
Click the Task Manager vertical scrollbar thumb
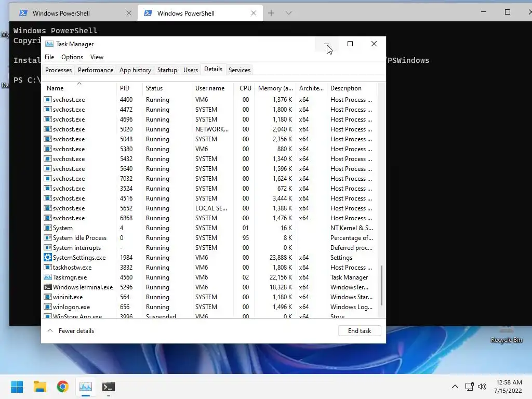[x=382, y=285]
